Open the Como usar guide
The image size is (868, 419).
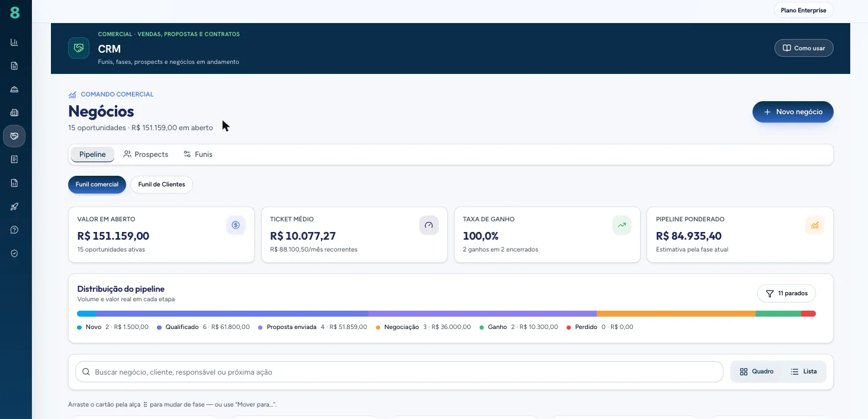coord(803,48)
